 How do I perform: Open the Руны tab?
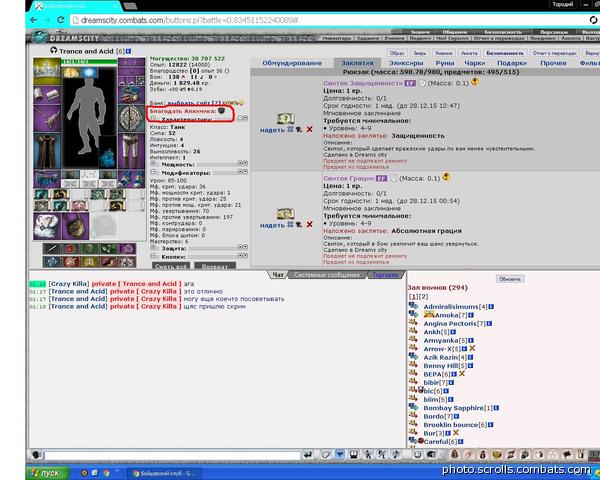(444, 63)
